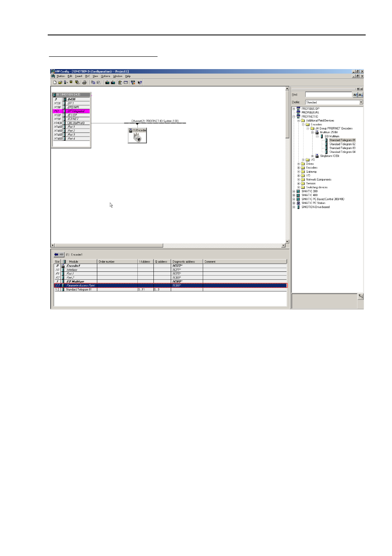
Task: Click the station view vertical scrollbar down arrow
Action: point(287,241)
